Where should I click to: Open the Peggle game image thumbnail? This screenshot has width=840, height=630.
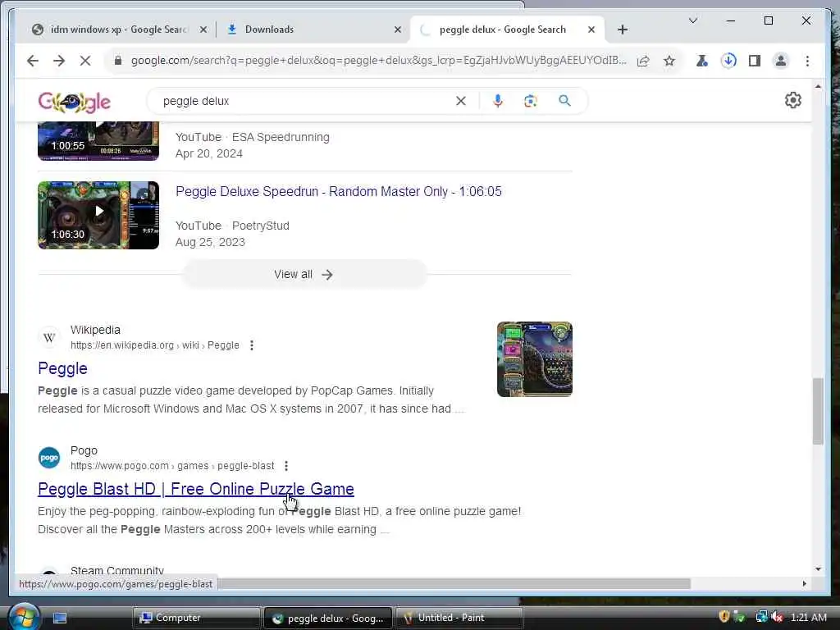(x=535, y=359)
